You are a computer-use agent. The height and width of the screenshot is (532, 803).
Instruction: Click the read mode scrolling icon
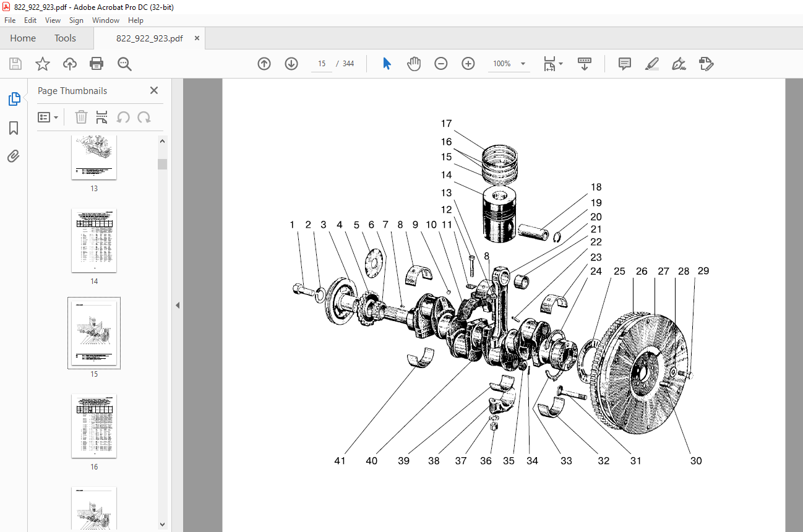point(585,64)
